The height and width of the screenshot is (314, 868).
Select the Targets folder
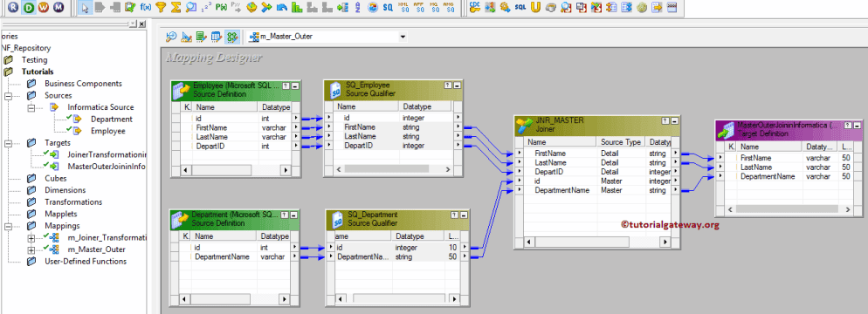(x=58, y=143)
